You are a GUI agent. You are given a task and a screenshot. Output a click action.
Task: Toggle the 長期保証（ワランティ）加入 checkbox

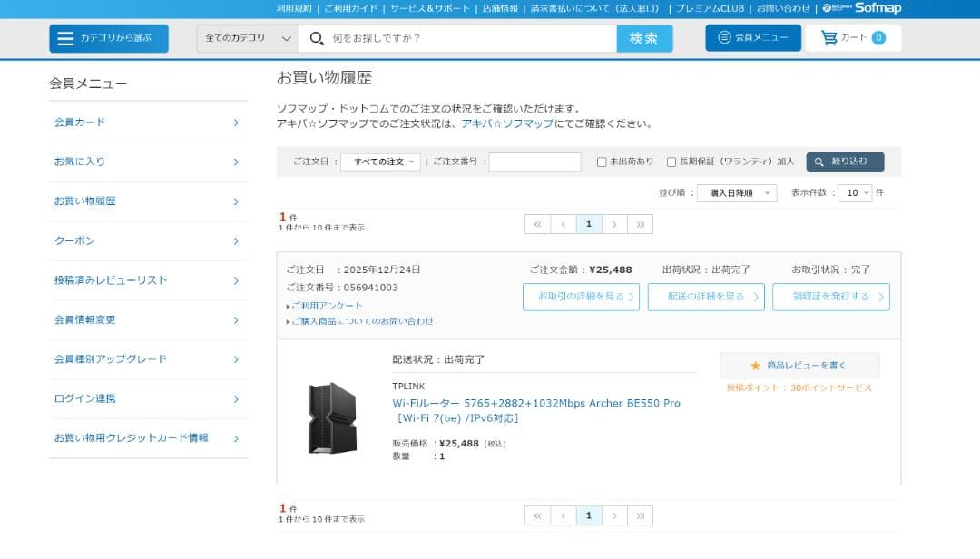(671, 162)
